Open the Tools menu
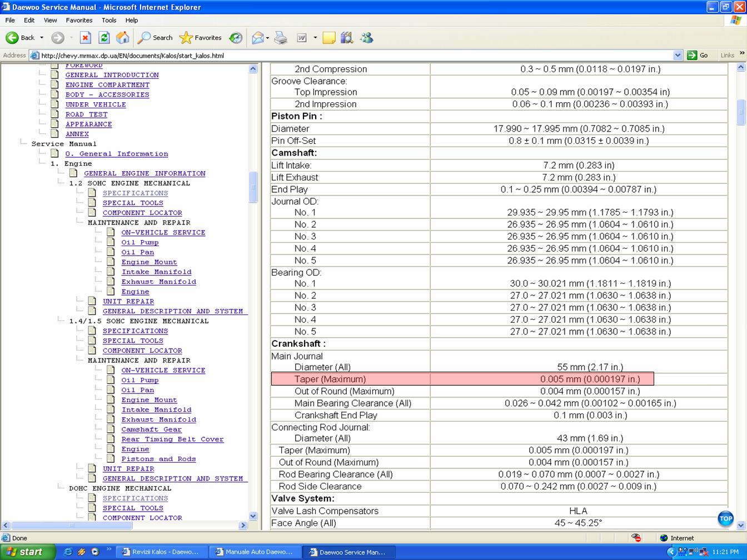The height and width of the screenshot is (560, 747). pos(108,20)
